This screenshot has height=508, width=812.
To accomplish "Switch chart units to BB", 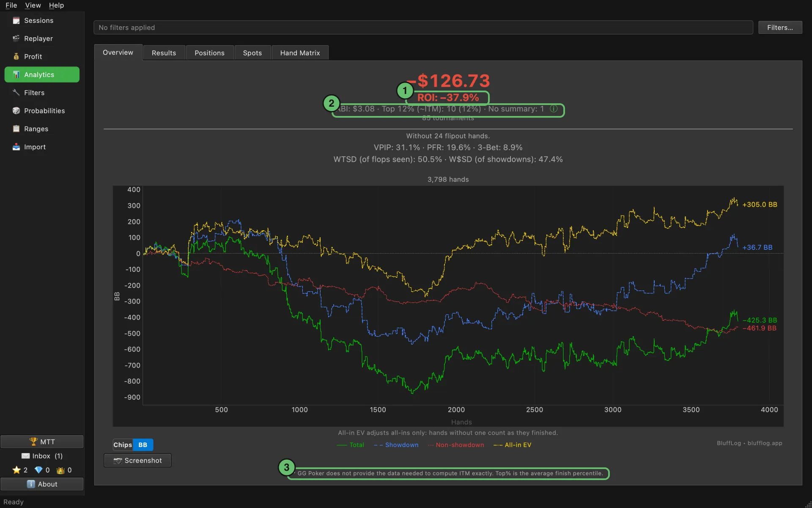I will point(143,445).
